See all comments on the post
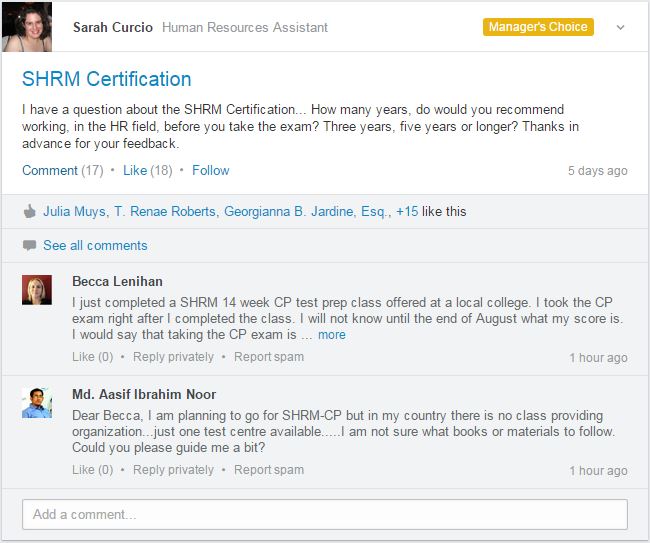Viewport: 650px width, 543px height. (95, 245)
